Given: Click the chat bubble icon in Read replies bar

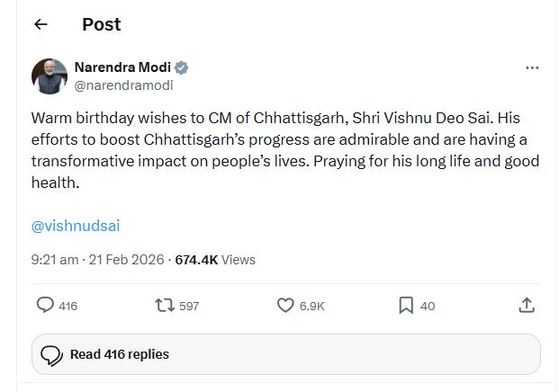Looking at the screenshot, I should 51,354.
